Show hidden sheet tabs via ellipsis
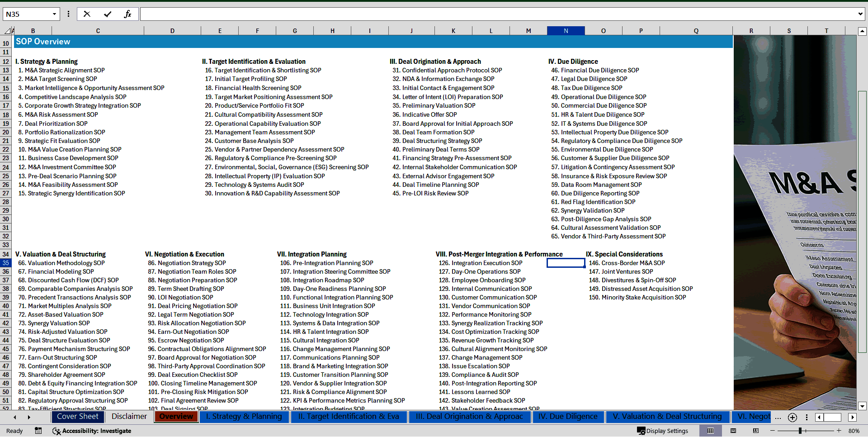Screen dimensions: 868x437 tap(778, 417)
